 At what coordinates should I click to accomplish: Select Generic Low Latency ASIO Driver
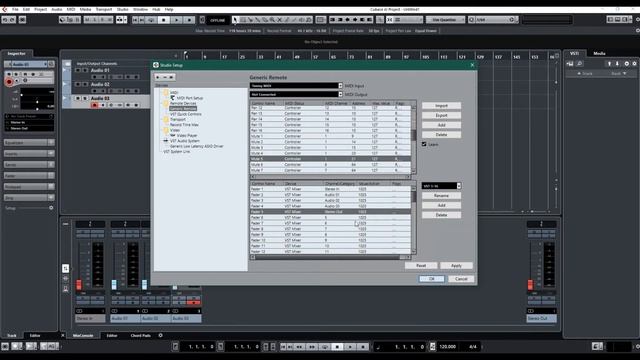(x=196, y=146)
